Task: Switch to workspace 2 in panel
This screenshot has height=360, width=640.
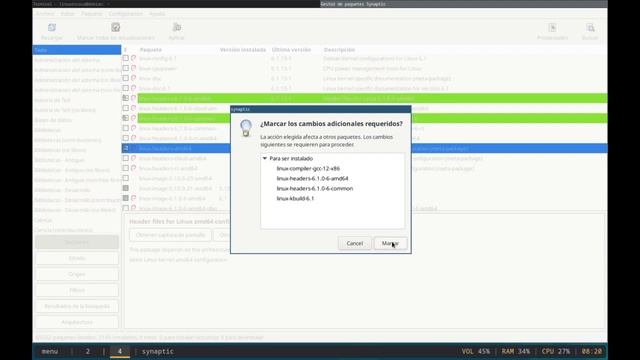Action: point(87,351)
